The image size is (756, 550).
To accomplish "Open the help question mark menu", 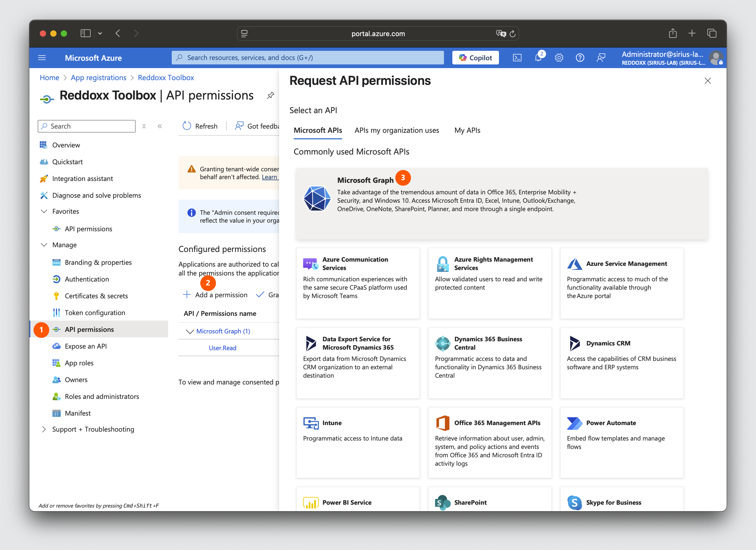I will (580, 58).
